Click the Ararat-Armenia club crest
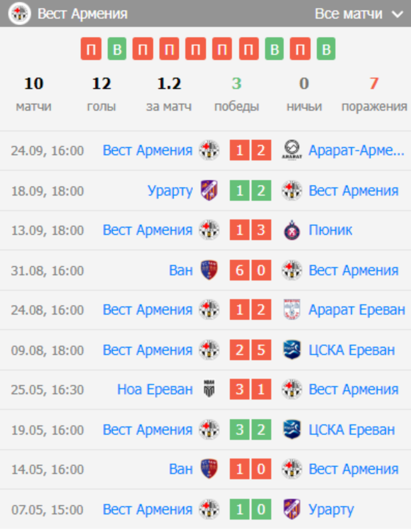The image size is (411, 532). pyautogui.click(x=292, y=151)
